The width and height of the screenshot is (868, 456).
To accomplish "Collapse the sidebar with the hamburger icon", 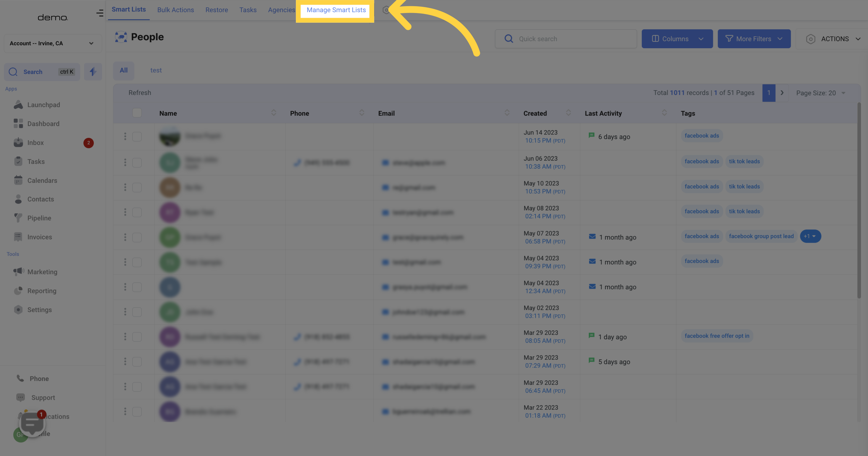I will [x=100, y=13].
